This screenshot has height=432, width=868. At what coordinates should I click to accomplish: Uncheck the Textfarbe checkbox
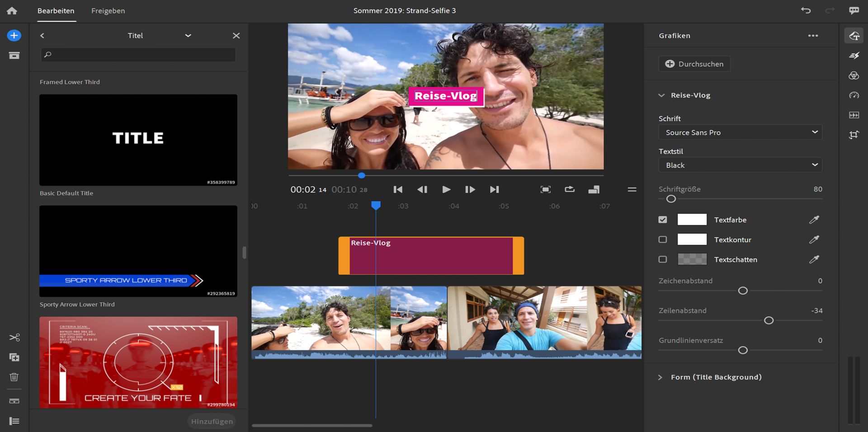pyautogui.click(x=663, y=220)
